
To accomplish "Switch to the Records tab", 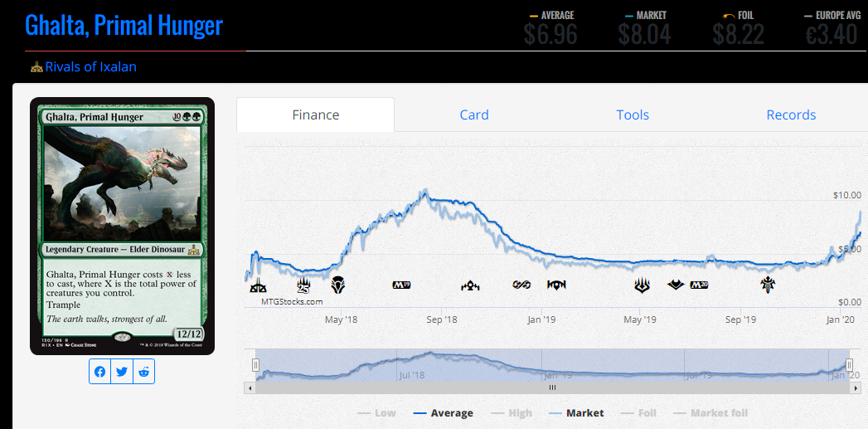I will click(791, 115).
